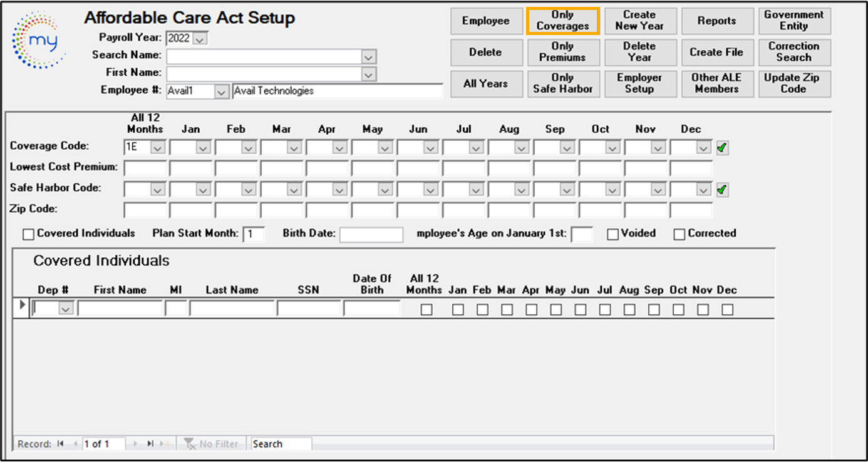
Task: Go to first record in navigator
Action: (x=61, y=444)
